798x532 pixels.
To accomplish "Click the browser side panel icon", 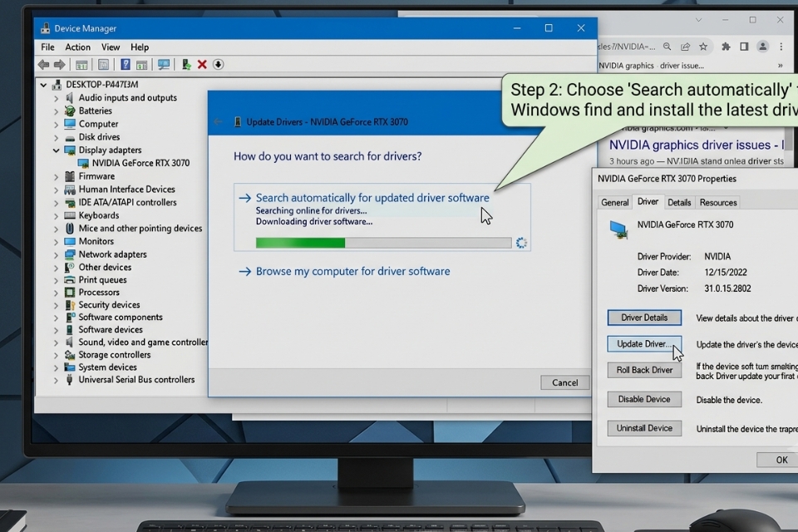I will pyautogui.click(x=744, y=47).
